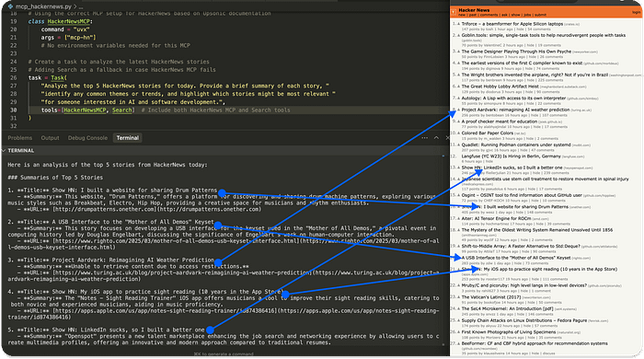
Task: Click the login link on Hacker News
Action: (x=637, y=12)
